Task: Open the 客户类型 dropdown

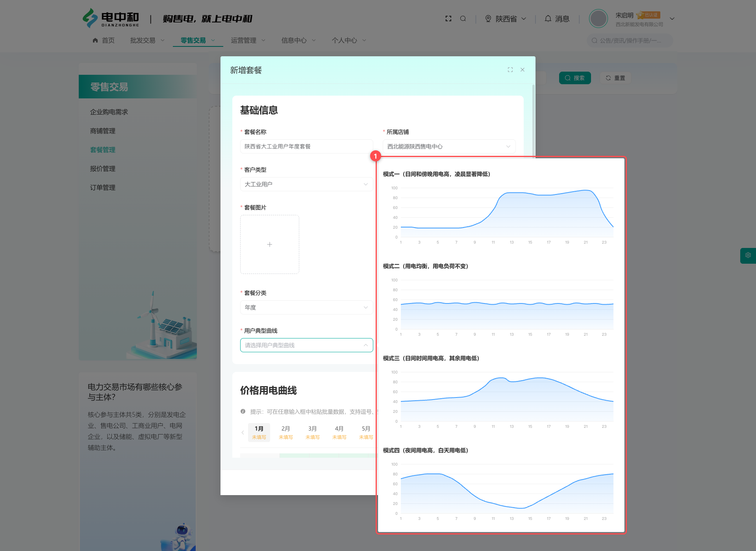Action: tap(307, 184)
